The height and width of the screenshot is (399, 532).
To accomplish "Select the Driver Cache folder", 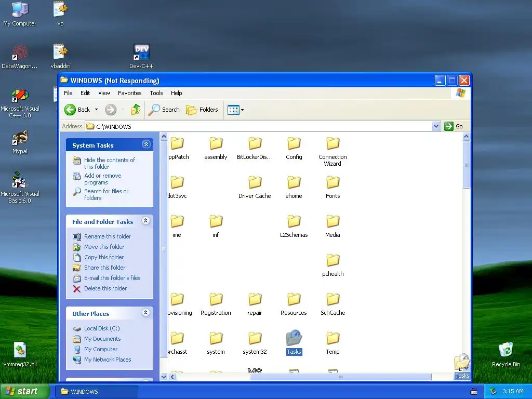I will (255, 187).
